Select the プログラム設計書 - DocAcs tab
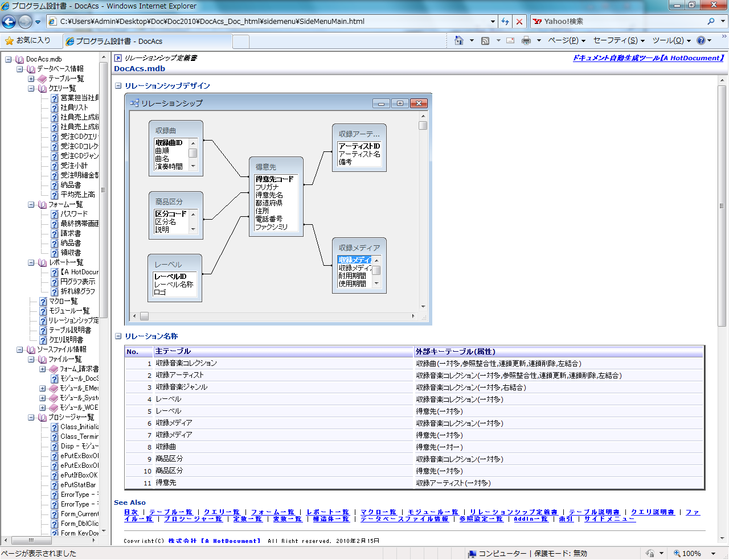 click(146, 42)
